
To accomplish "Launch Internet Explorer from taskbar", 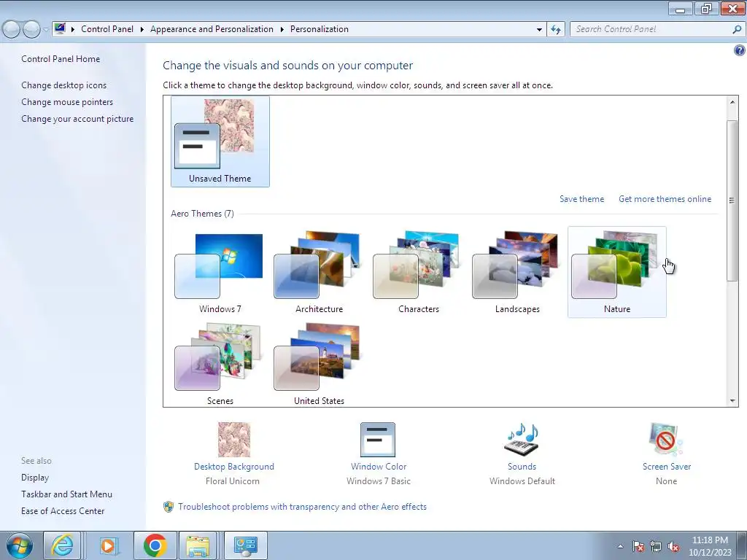I will tap(63, 545).
